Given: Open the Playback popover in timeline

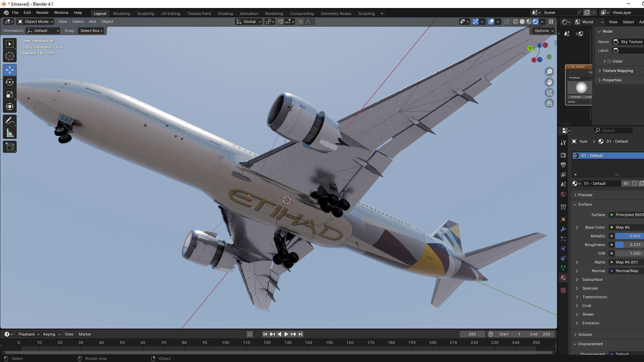Looking at the screenshot, I should click(29, 334).
